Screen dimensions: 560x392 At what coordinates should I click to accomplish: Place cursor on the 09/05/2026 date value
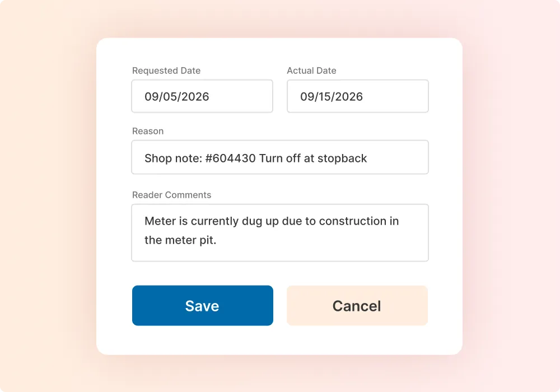[177, 96]
